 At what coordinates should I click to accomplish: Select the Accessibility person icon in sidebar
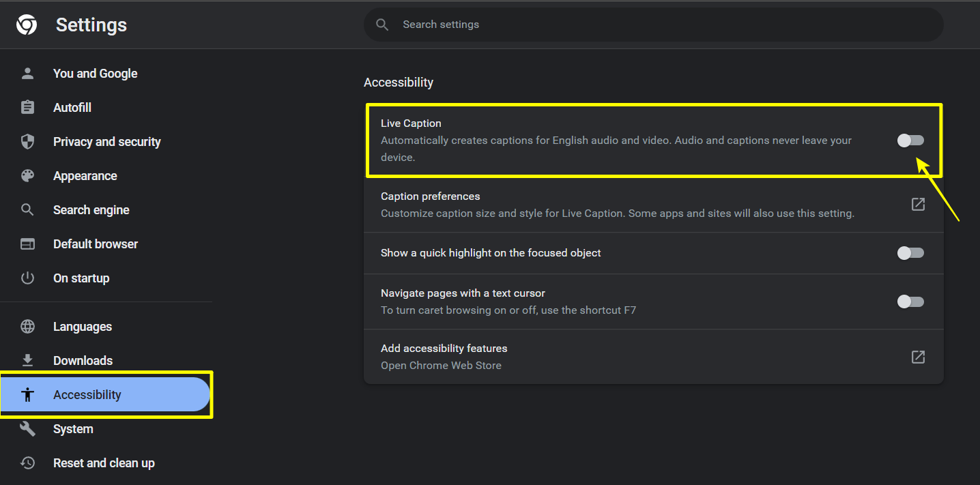coord(27,394)
